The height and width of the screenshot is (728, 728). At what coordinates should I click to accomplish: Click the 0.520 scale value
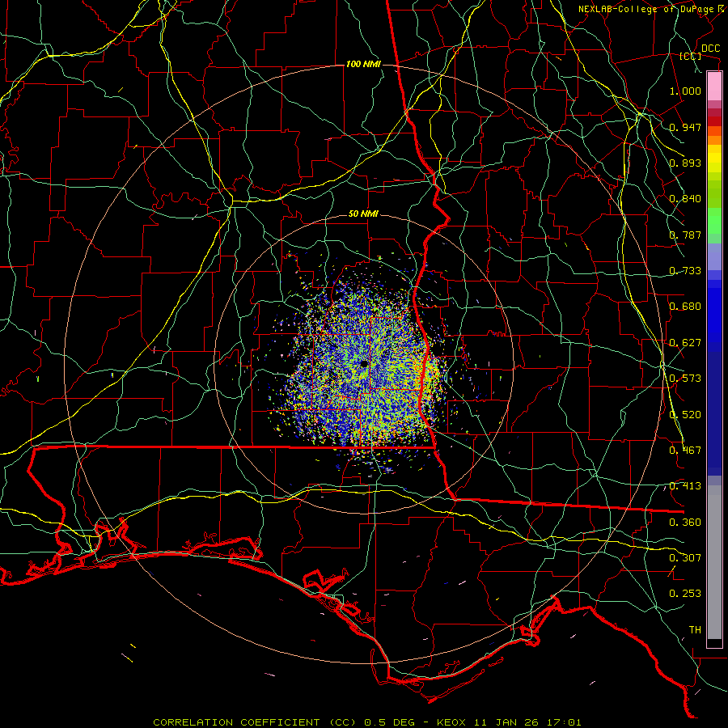click(685, 415)
